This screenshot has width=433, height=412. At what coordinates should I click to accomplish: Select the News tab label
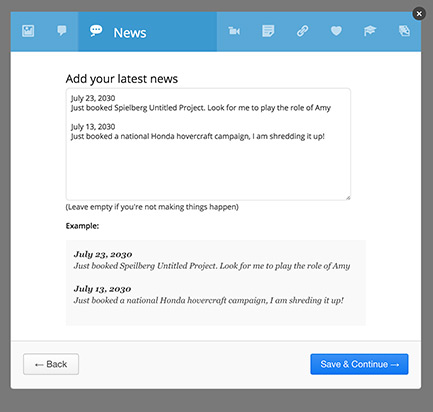[x=130, y=33]
